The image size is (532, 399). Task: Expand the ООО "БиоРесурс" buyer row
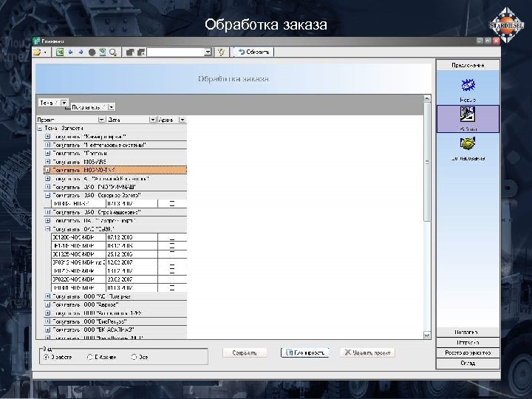coord(47,321)
